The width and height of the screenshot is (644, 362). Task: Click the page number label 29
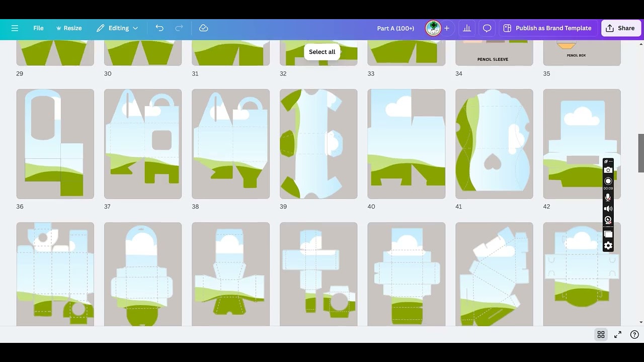(x=20, y=73)
